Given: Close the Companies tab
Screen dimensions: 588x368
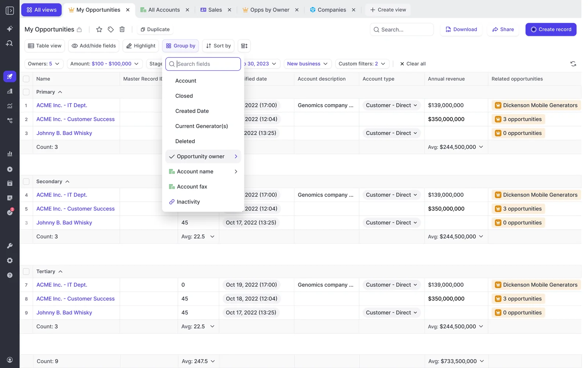Looking at the screenshot, I should click(354, 10).
